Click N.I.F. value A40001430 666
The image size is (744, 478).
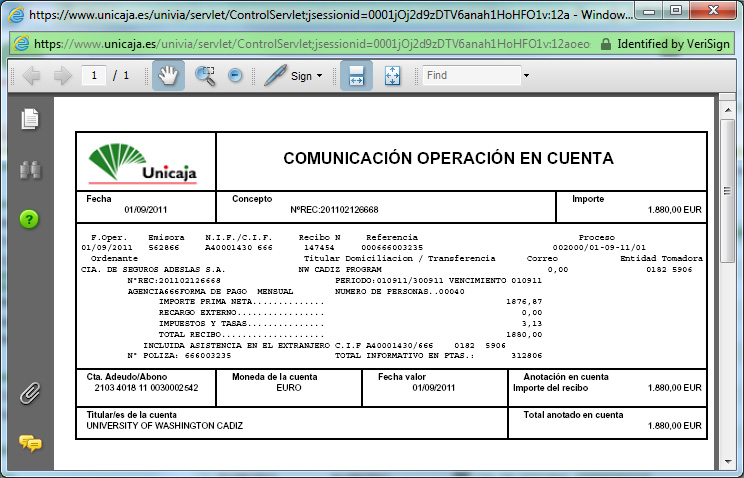239,248
